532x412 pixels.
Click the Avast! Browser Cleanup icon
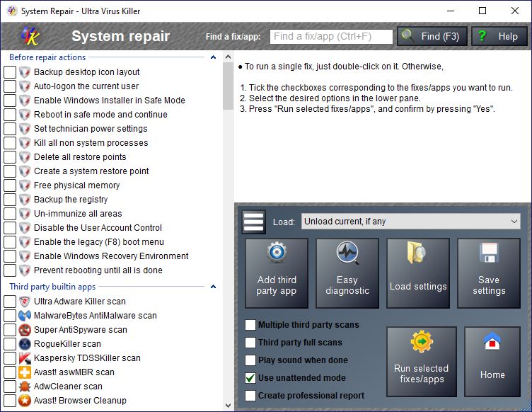click(x=25, y=401)
